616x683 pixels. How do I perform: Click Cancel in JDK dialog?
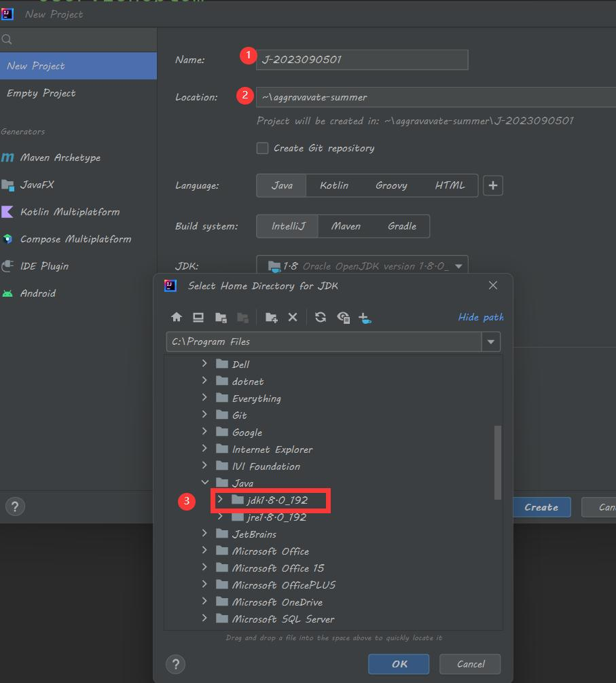(x=470, y=664)
